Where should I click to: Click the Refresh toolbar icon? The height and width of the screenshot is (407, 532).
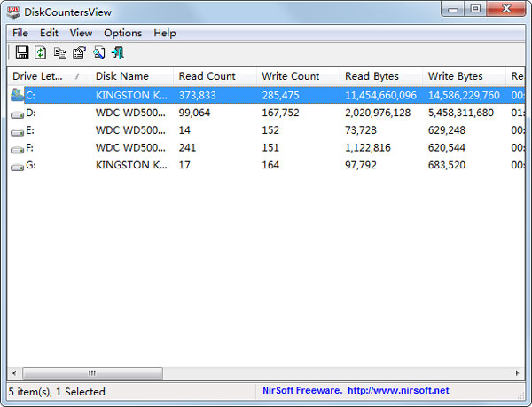(x=41, y=52)
